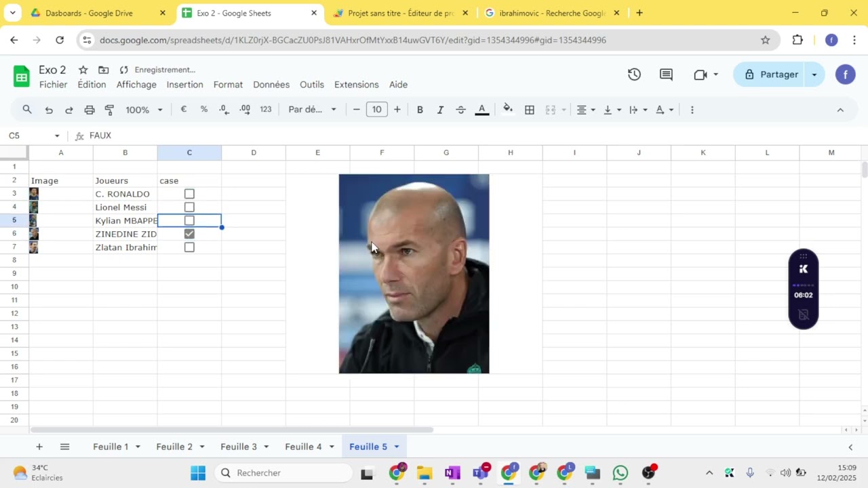Star the Exo 2 document

[83, 70]
